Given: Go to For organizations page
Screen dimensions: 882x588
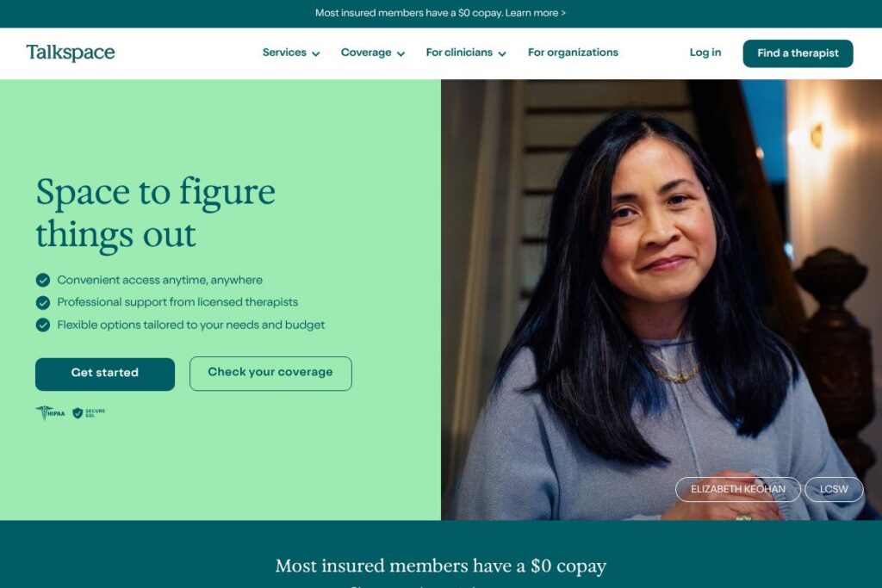Looking at the screenshot, I should click(x=573, y=53).
